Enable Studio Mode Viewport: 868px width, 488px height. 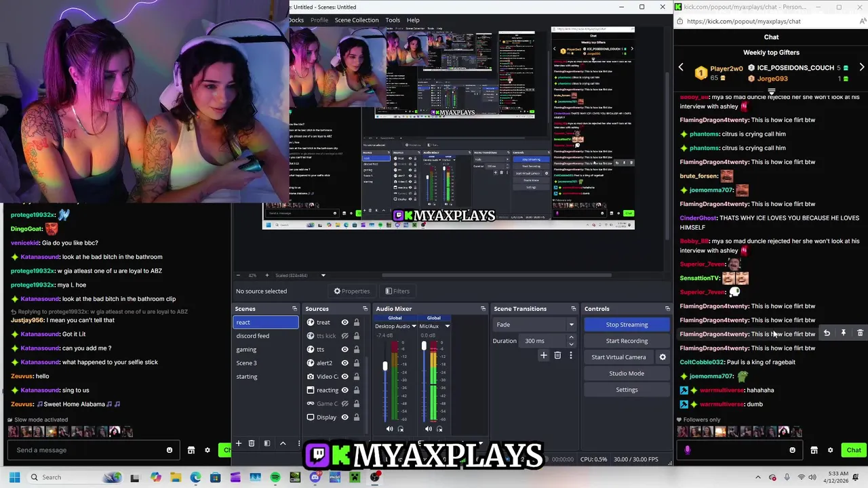tap(627, 373)
